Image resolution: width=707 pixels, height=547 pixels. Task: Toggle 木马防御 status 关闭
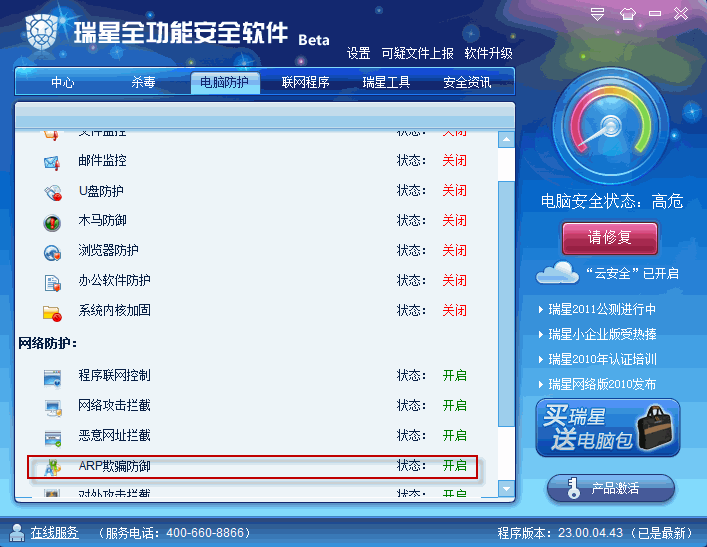coord(454,221)
